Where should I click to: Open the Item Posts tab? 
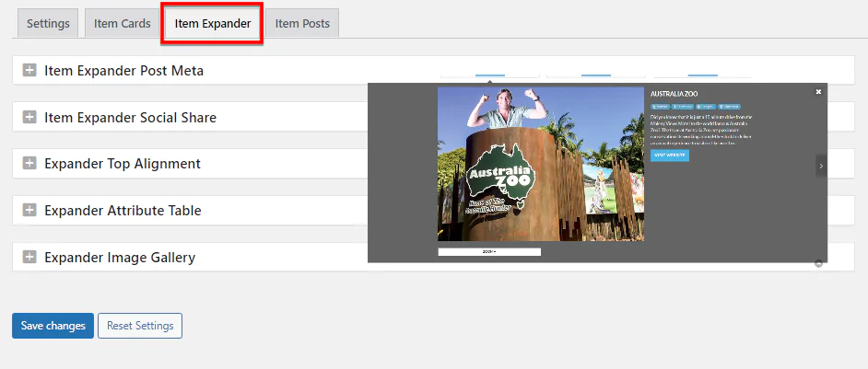tap(302, 23)
